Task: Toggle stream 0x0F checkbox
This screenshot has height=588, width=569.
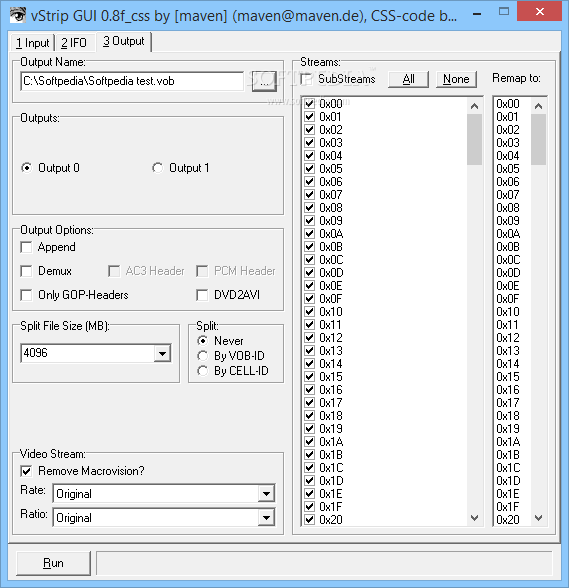Action: point(309,299)
